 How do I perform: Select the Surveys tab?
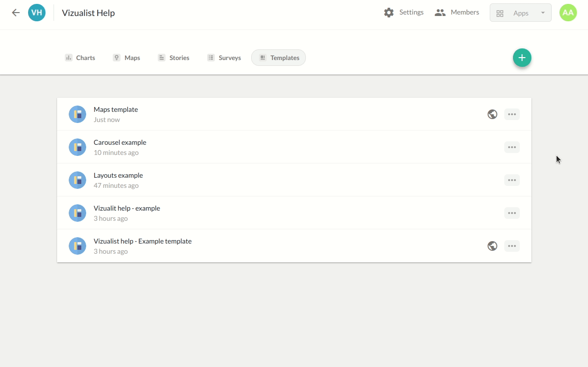pos(224,58)
